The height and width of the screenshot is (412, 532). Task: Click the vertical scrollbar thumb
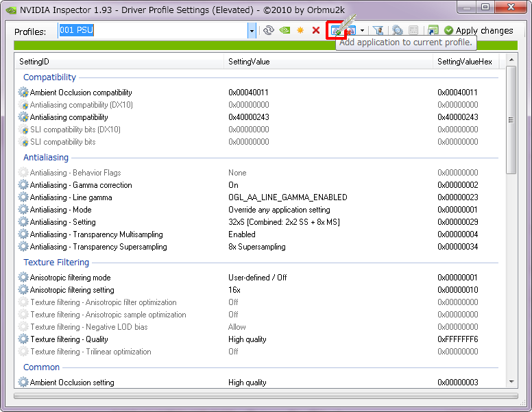pyautogui.click(x=511, y=120)
